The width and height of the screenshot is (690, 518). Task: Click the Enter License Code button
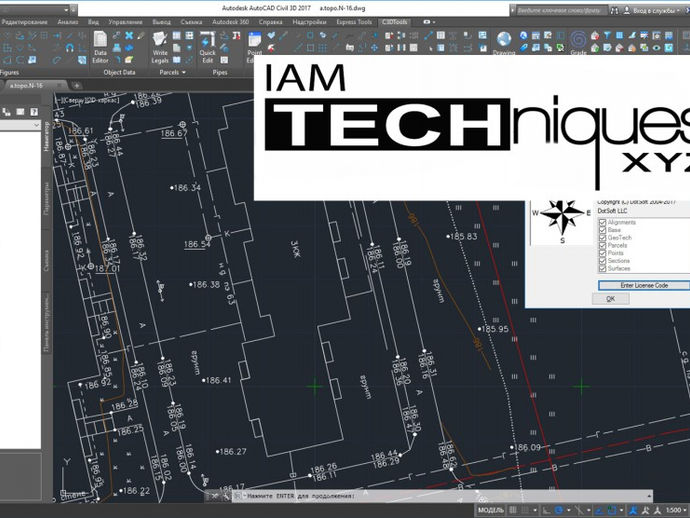coord(644,285)
